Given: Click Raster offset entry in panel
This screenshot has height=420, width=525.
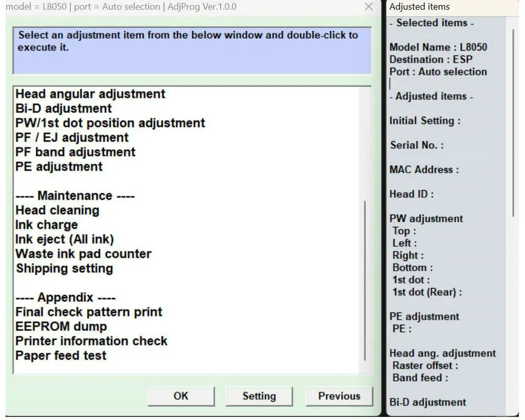Looking at the screenshot, I should [425, 365].
